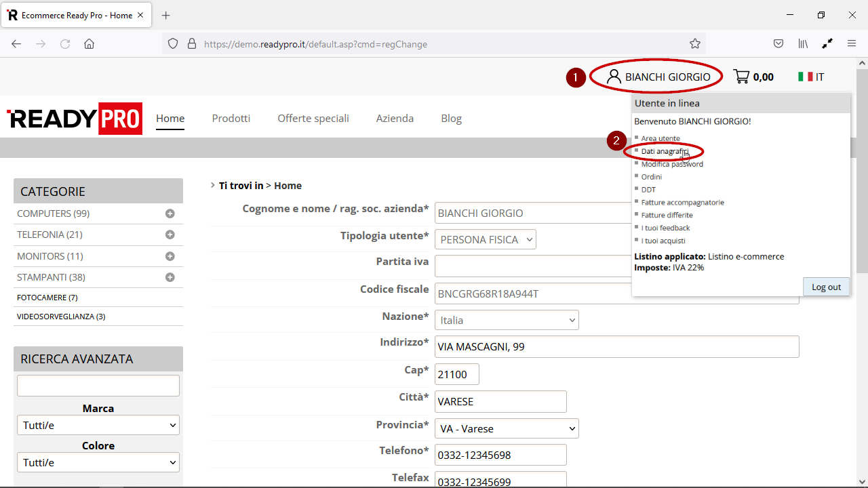The image size is (868, 488).
Task: Click the Italian flag language icon
Action: coord(806,76)
